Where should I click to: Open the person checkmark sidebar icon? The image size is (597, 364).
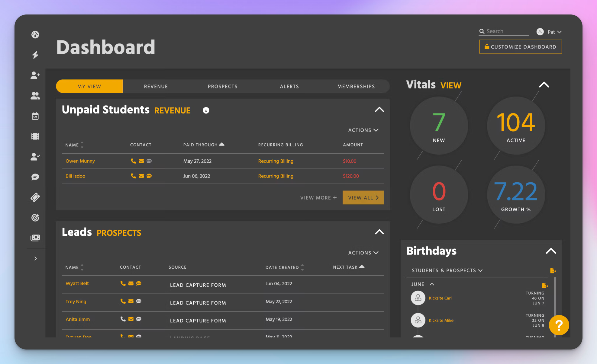(35, 157)
